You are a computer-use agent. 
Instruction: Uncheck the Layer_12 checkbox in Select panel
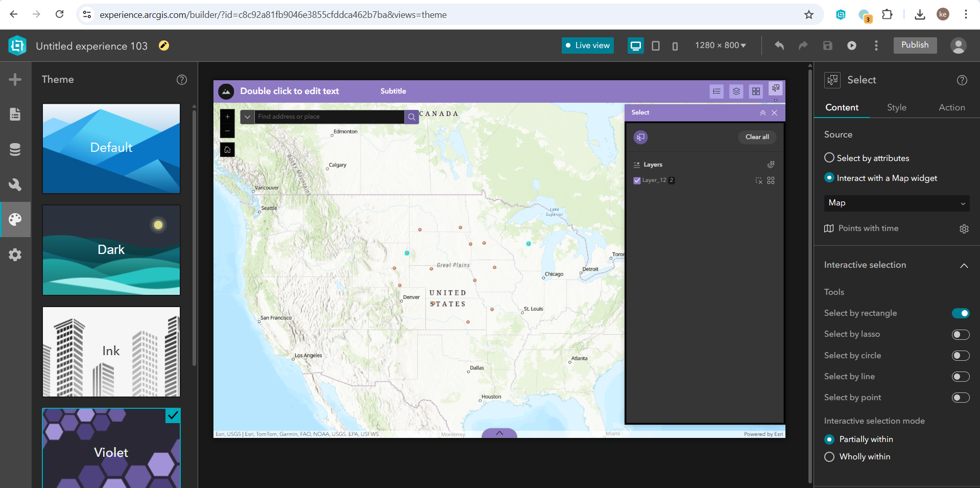(x=637, y=180)
